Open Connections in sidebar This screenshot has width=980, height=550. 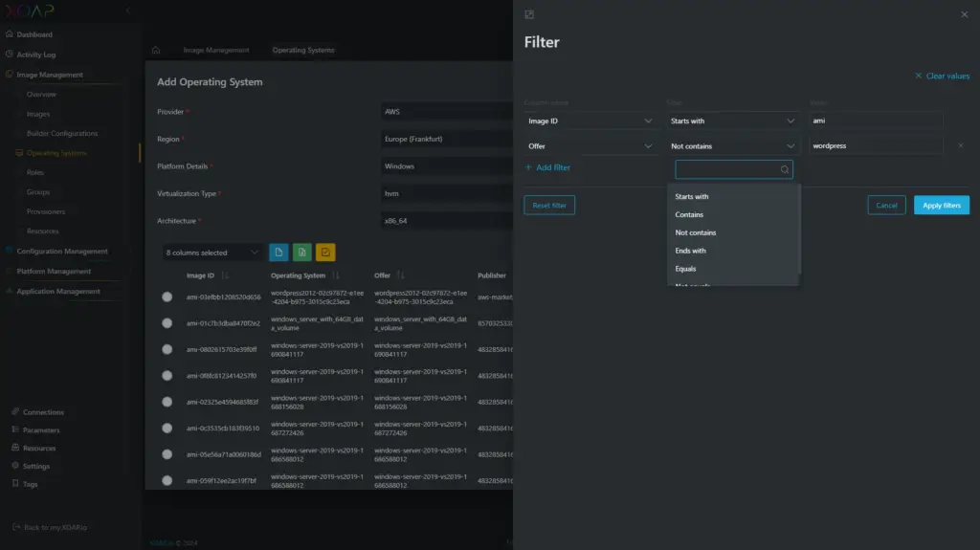point(43,412)
